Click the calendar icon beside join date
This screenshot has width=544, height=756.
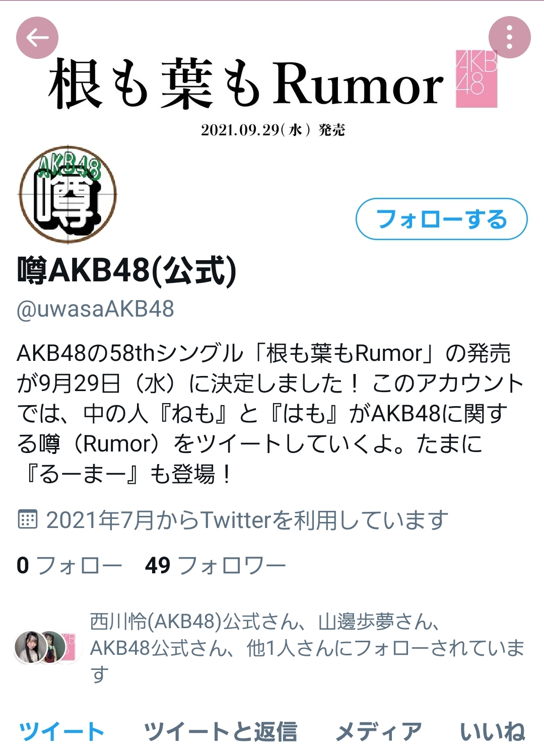[28, 519]
